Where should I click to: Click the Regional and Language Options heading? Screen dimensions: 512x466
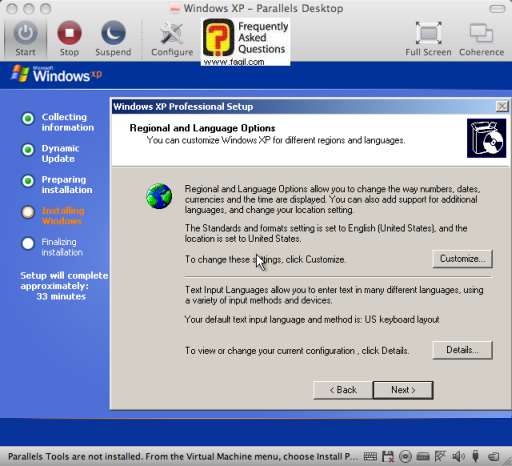tap(202, 128)
